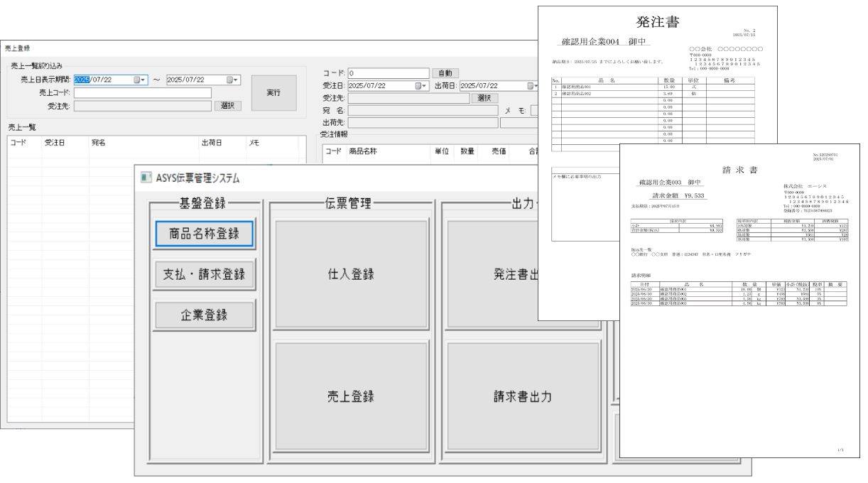Click 選択 beside the filter 受注先 field
The image size is (868, 483).
point(227,106)
